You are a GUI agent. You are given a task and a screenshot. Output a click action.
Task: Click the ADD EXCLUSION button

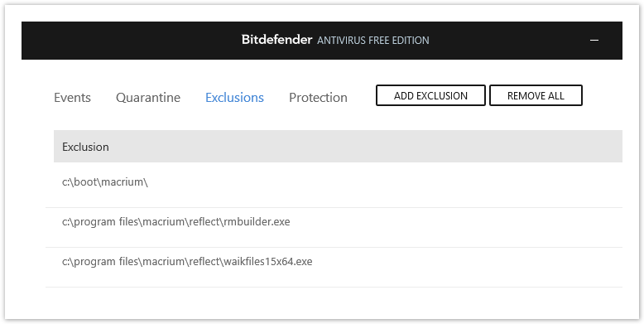point(430,95)
